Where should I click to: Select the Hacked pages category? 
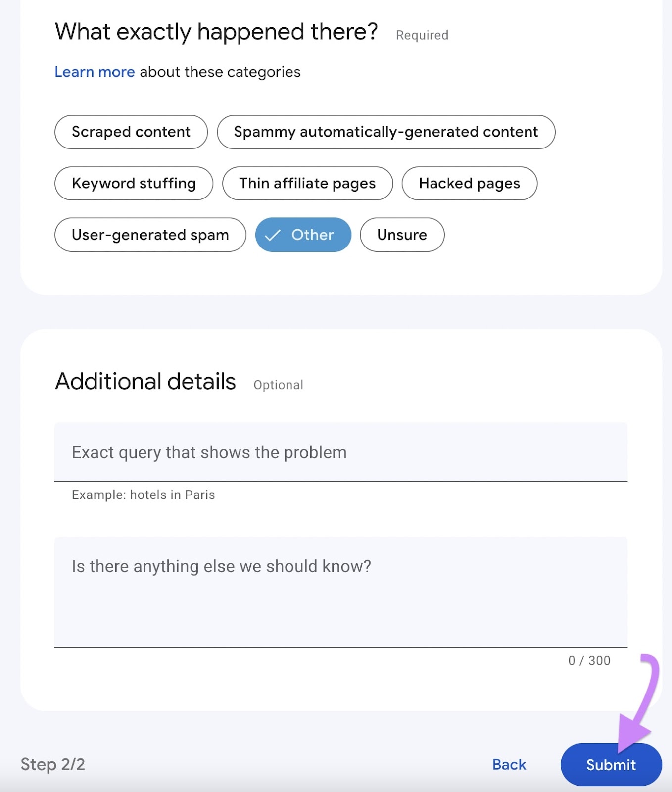pyautogui.click(x=469, y=183)
